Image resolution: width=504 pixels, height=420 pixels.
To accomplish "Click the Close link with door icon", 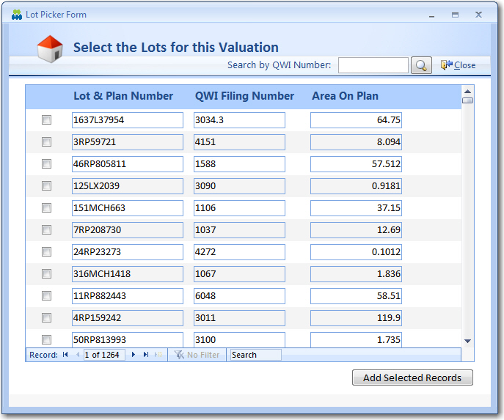I will tap(458, 65).
